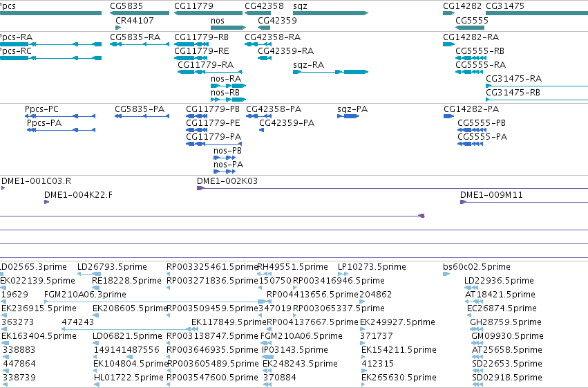The image size is (588, 388).
Task: Click the nos-RA transcript label
Action: coord(226,79)
